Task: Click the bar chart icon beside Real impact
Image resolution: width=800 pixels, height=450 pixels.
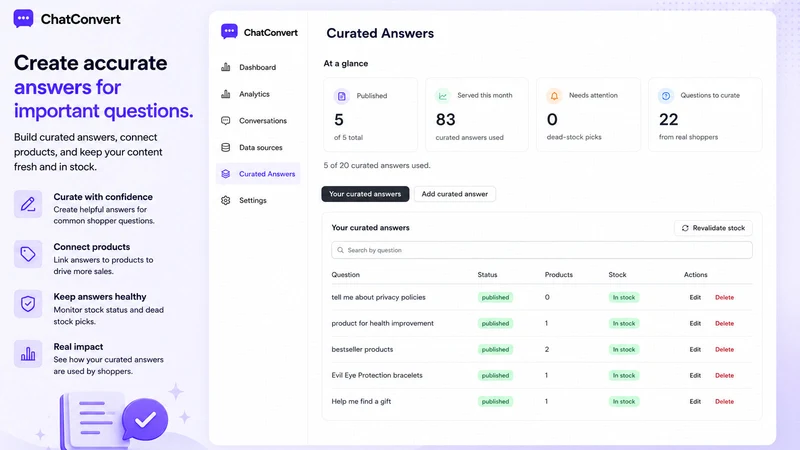Action: [28, 354]
